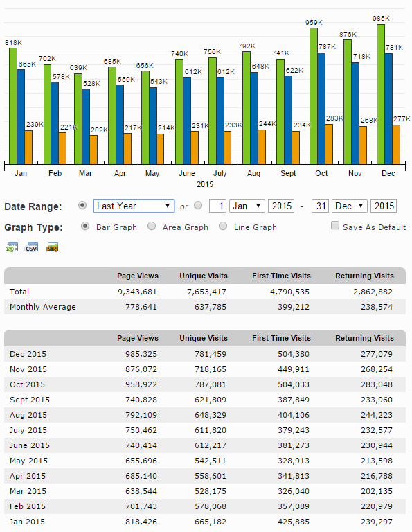This screenshot has height=532, width=412.
Task: Edit the start year 2015 field
Action: [281, 206]
